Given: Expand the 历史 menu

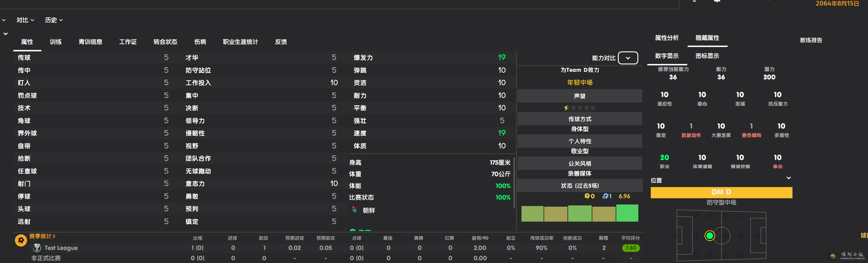Looking at the screenshot, I should tap(54, 20).
